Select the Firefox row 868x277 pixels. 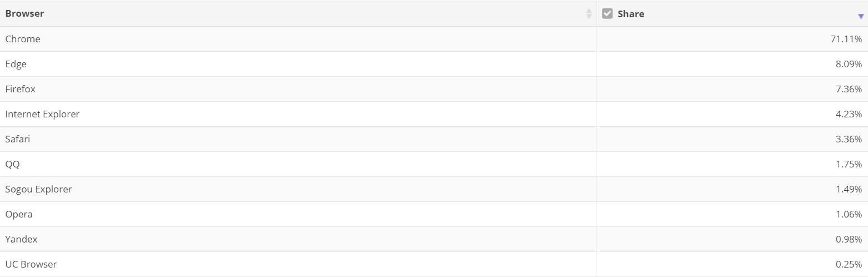point(434,89)
